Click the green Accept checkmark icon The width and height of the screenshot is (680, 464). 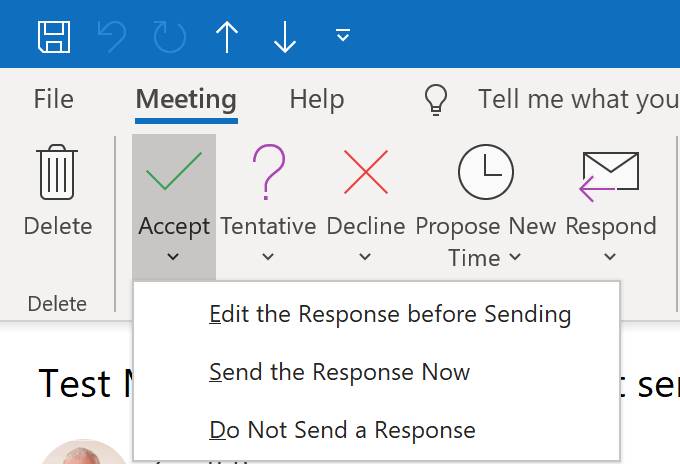pyautogui.click(x=174, y=171)
